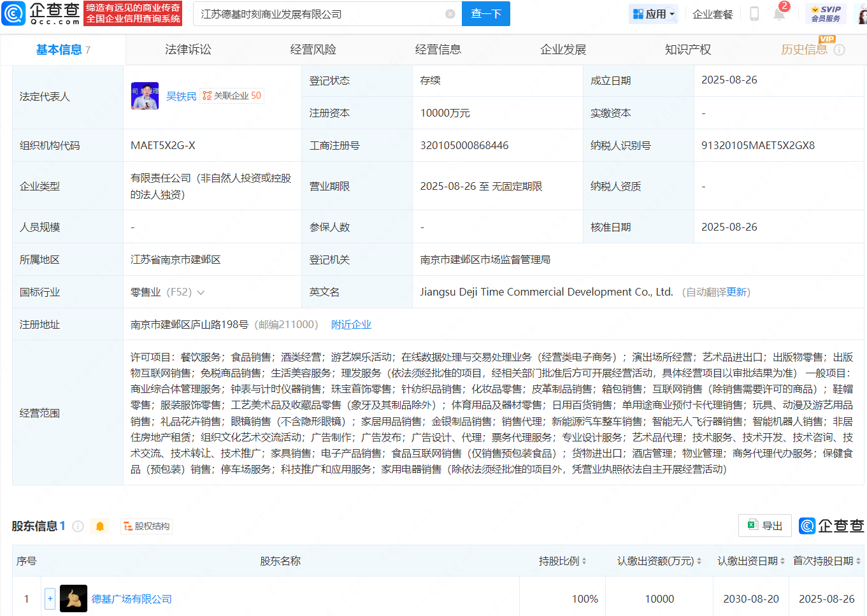Switch to the 企业发展 tab

pos(563,50)
